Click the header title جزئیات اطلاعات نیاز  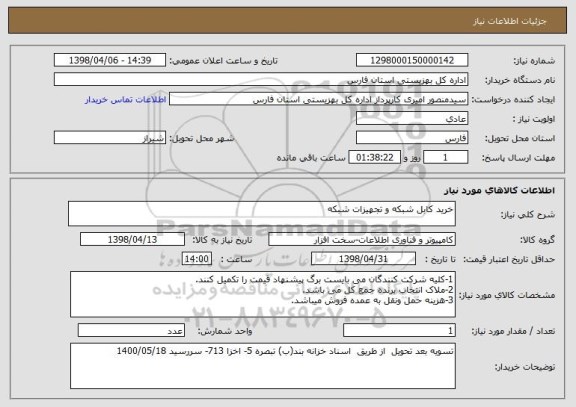point(510,21)
